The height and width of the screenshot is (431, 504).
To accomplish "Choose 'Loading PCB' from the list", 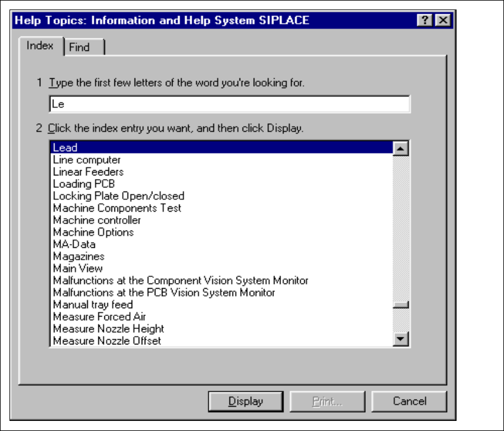I will (x=222, y=184).
